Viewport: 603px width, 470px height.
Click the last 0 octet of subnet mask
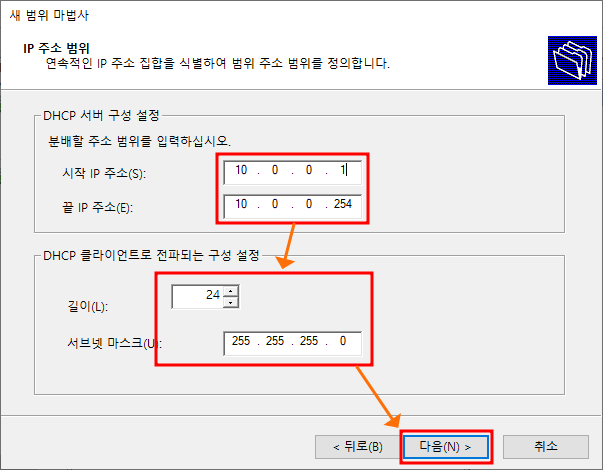click(x=343, y=341)
